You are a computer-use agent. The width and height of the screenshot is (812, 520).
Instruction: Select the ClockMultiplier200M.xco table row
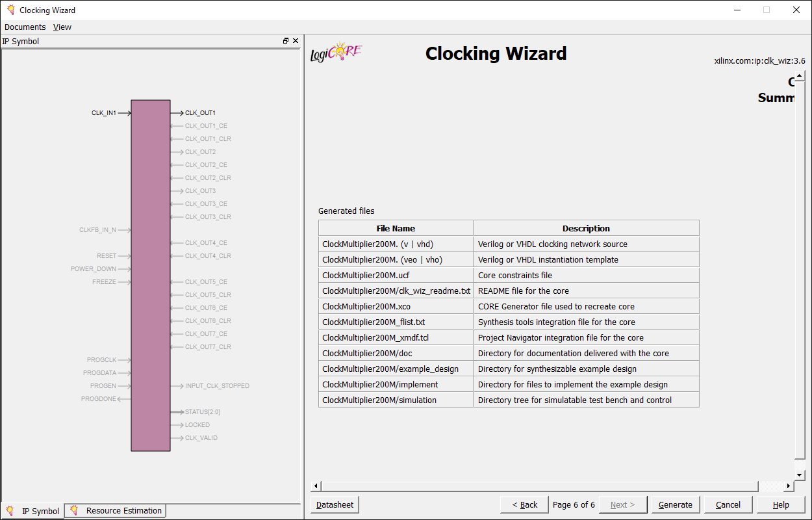396,306
